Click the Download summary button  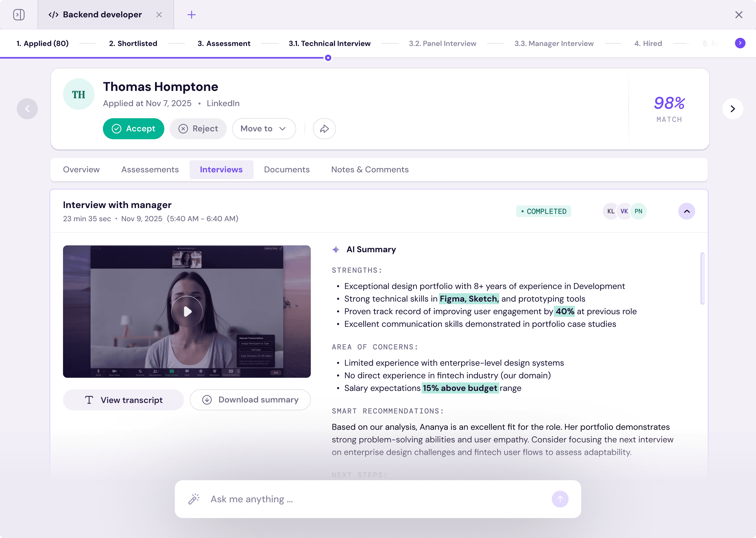coord(250,400)
